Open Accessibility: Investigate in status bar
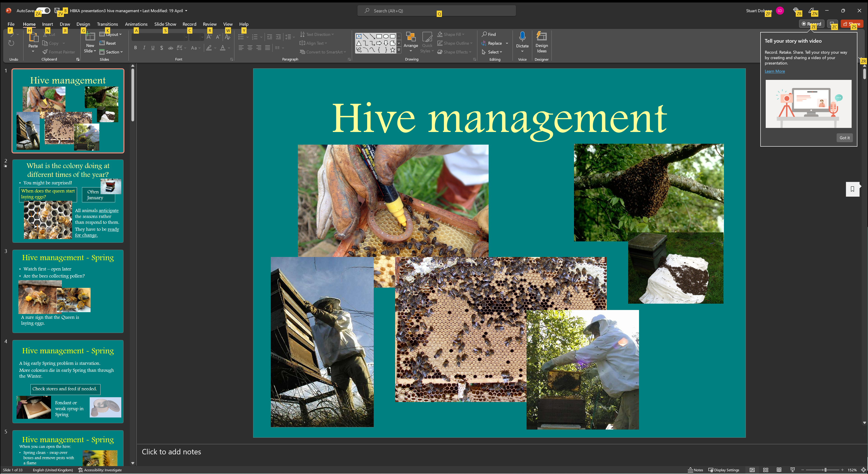The width and height of the screenshot is (868, 474). tap(100, 470)
